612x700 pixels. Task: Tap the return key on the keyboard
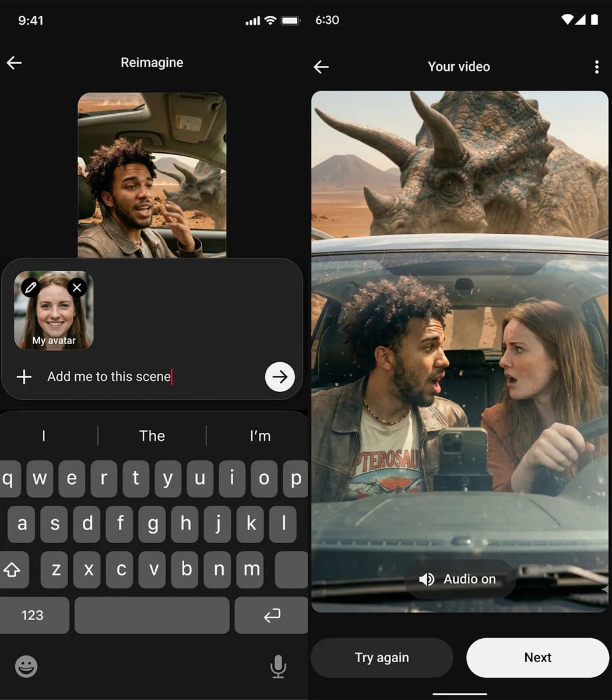(271, 615)
